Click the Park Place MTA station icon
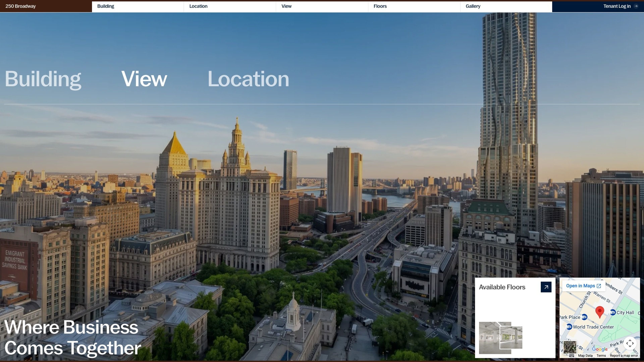 coord(584,317)
